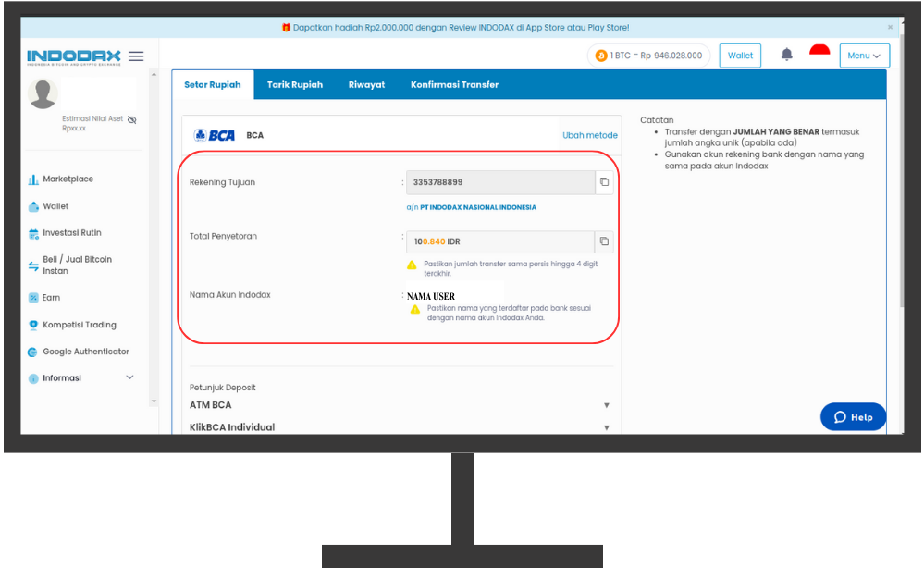Copy the Rekening Tujuan account number
Viewport: 924px width, 568px height.
604,182
